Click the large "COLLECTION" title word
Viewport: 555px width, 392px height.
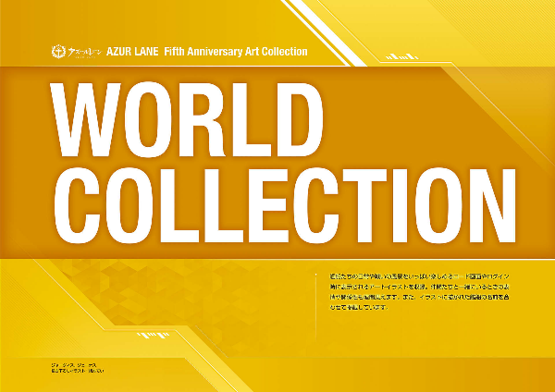pyautogui.click(x=285, y=205)
